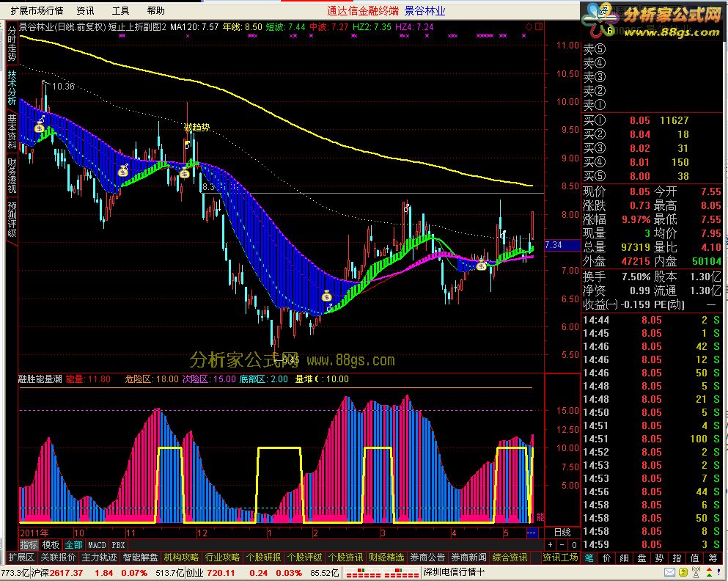Open the 个股资讯 bottom tab
The width and height of the screenshot is (728, 581).
click(x=345, y=557)
